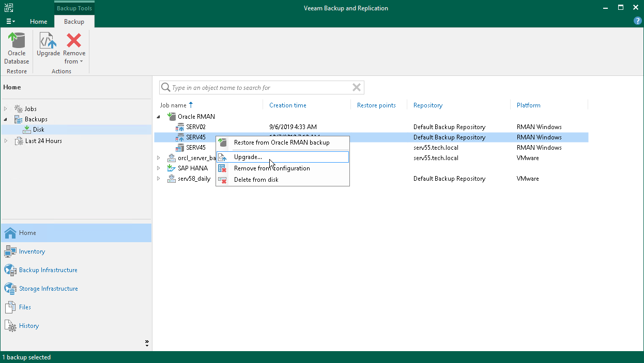
Task: Expand the SAP HANA backup group
Action: pyautogui.click(x=159, y=168)
